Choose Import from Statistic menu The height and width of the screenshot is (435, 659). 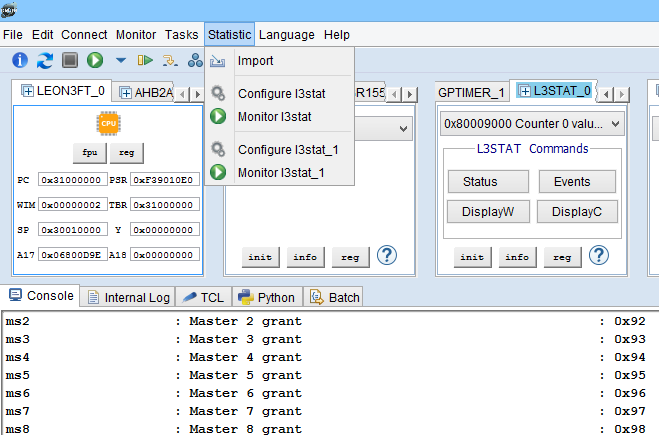[280, 61]
